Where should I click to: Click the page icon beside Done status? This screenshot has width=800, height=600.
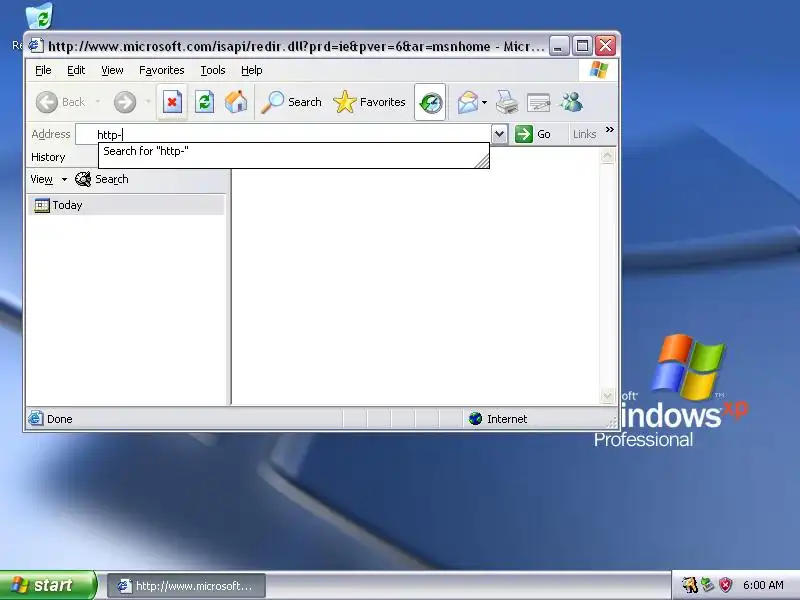coord(35,418)
